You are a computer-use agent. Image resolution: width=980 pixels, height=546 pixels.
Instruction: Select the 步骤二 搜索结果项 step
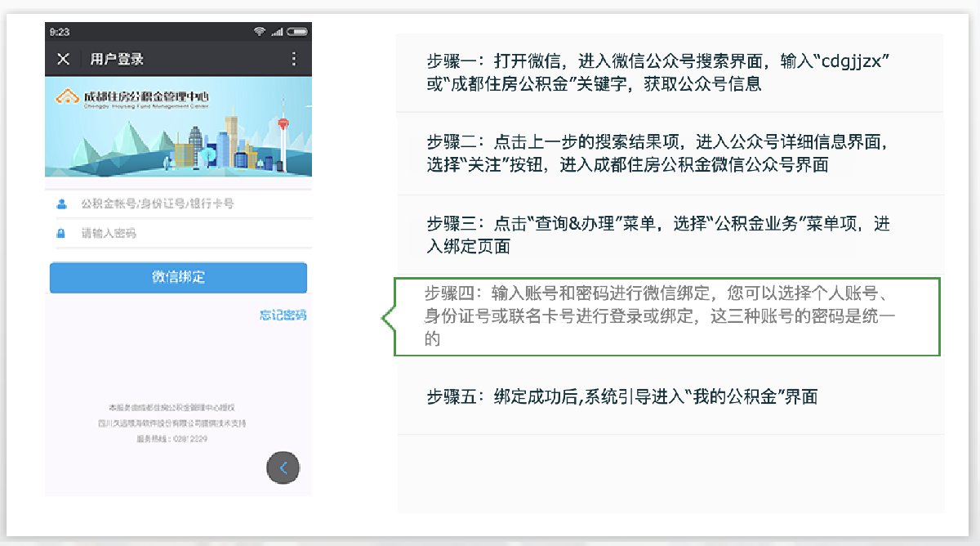[670, 154]
